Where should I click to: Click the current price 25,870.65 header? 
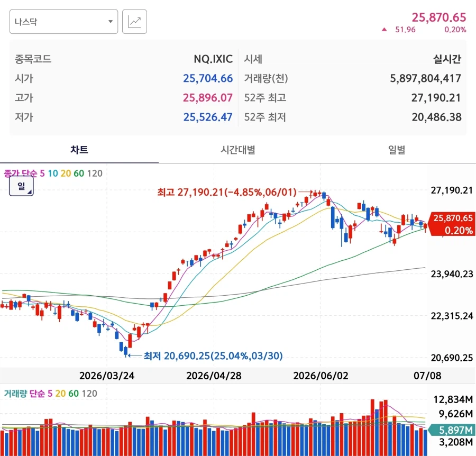[x=438, y=17]
